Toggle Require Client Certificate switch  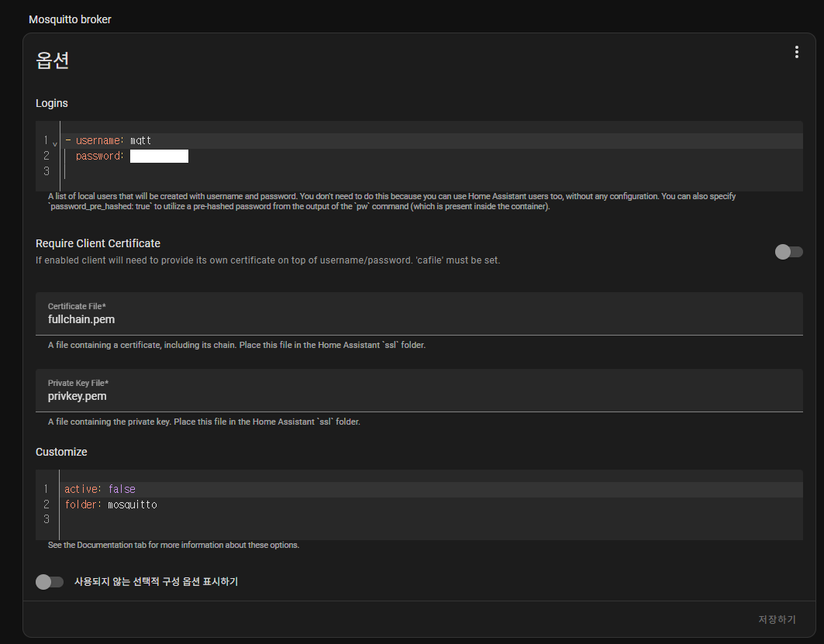pos(789,252)
